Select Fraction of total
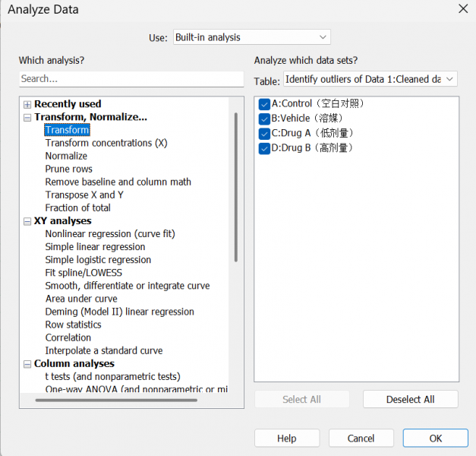This screenshot has height=456, width=476. point(77,208)
